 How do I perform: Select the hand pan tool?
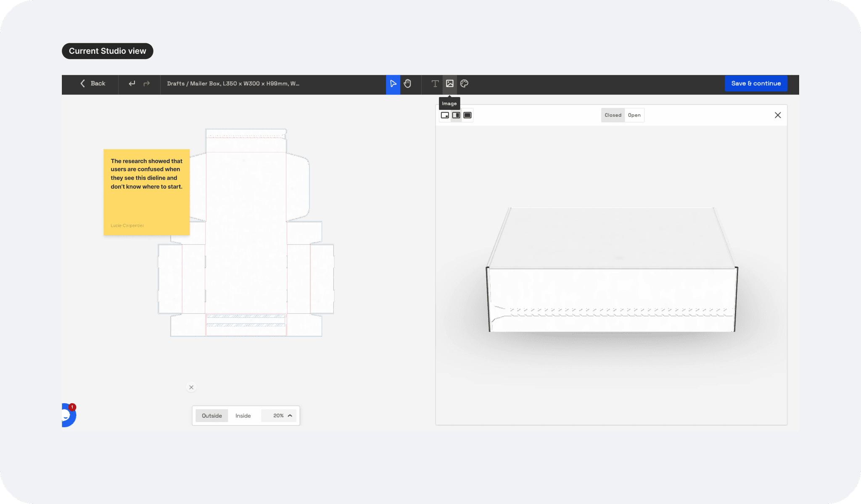(x=407, y=84)
